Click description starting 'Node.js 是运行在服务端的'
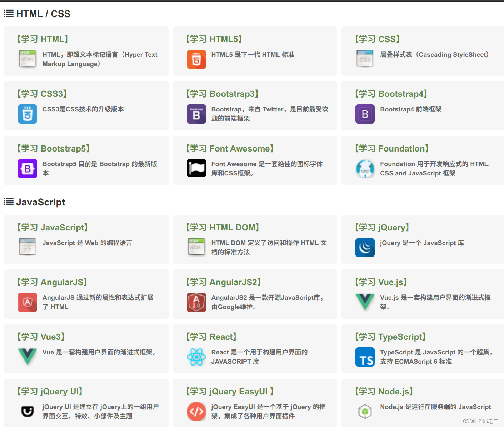504x427 pixels. pyautogui.click(x=435, y=407)
